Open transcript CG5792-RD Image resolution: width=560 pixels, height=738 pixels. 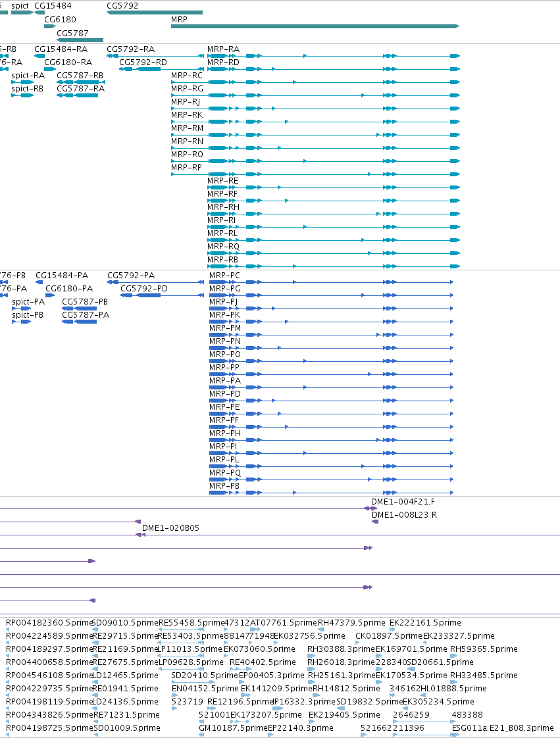coord(143,62)
